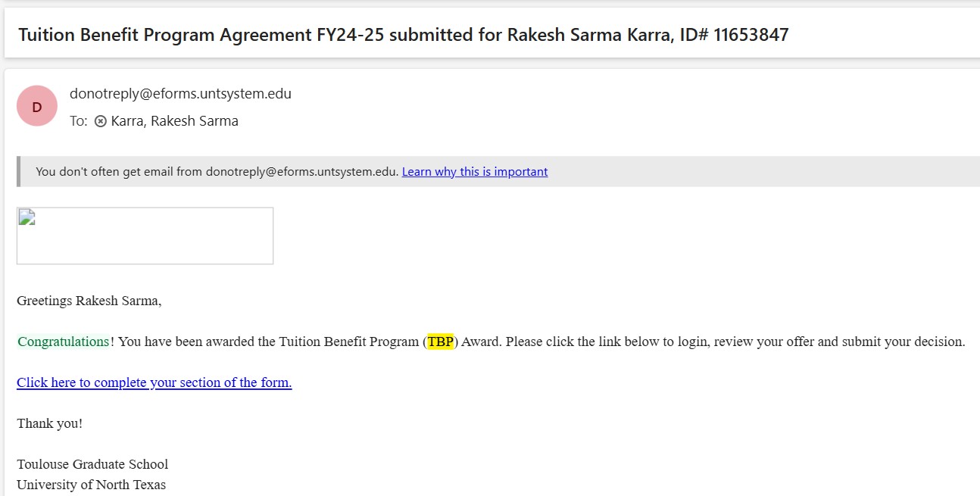The width and height of the screenshot is (980, 496).
Task: Click the 'University of North Texas' signature line
Action: [91, 485]
